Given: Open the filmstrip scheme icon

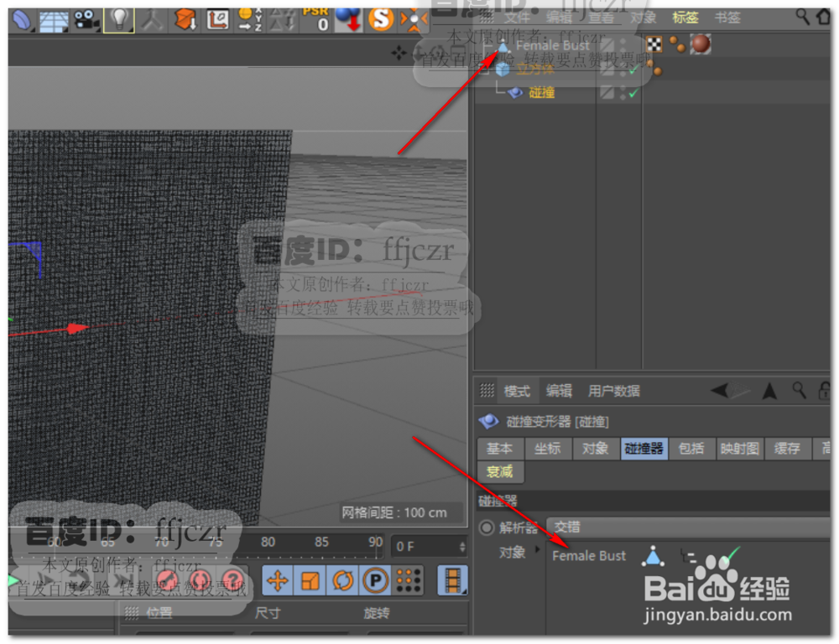Looking at the screenshot, I should pos(453,580).
